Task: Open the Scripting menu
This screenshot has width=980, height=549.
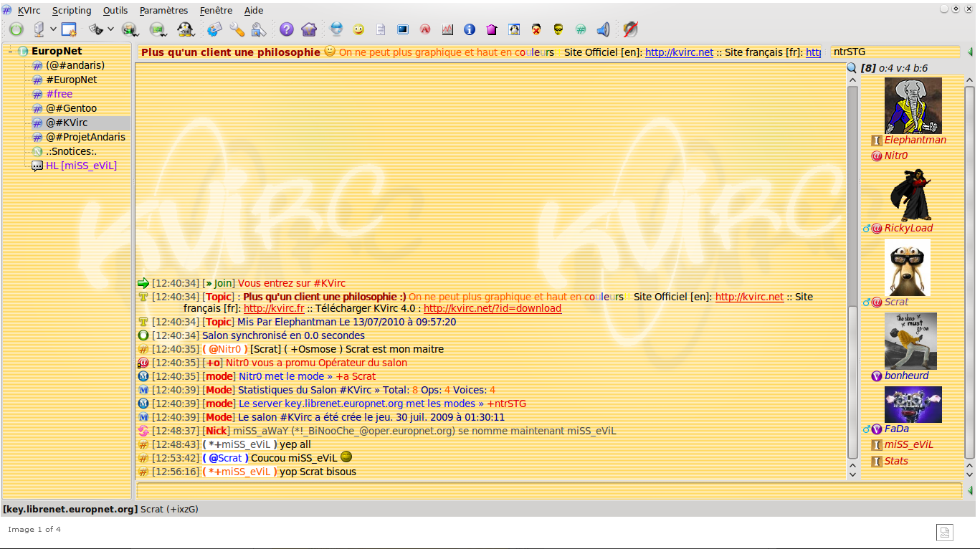Action: 72,11
